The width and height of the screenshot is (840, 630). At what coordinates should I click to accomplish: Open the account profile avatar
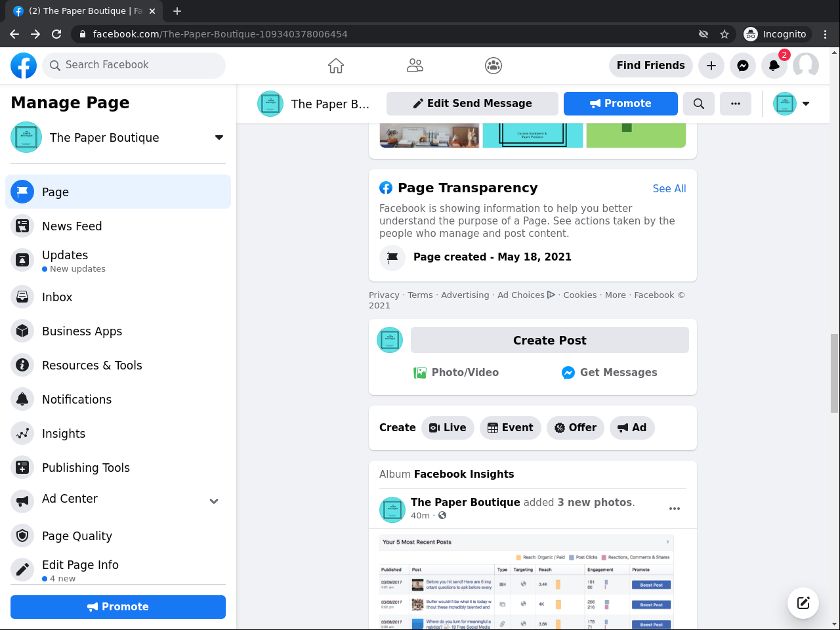(x=806, y=66)
